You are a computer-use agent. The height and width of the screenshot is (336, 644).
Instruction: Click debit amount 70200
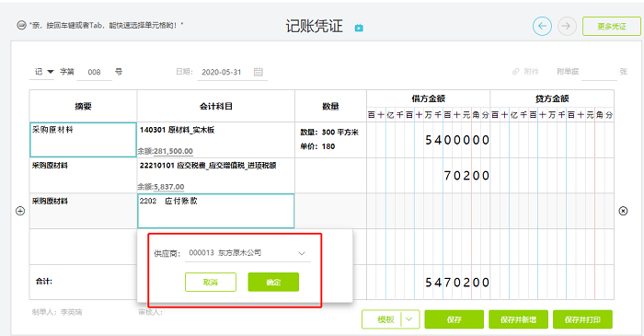click(x=466, y=176)
